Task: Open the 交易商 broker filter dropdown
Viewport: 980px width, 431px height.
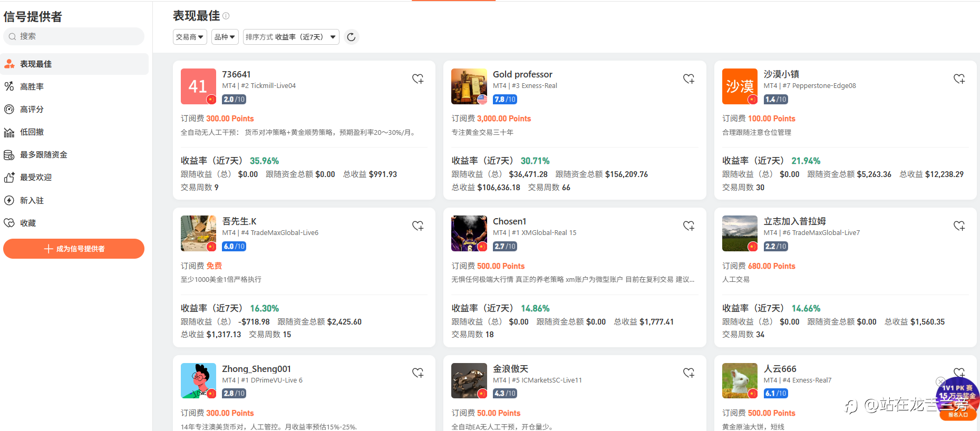Action: click(x=190, y=37)
